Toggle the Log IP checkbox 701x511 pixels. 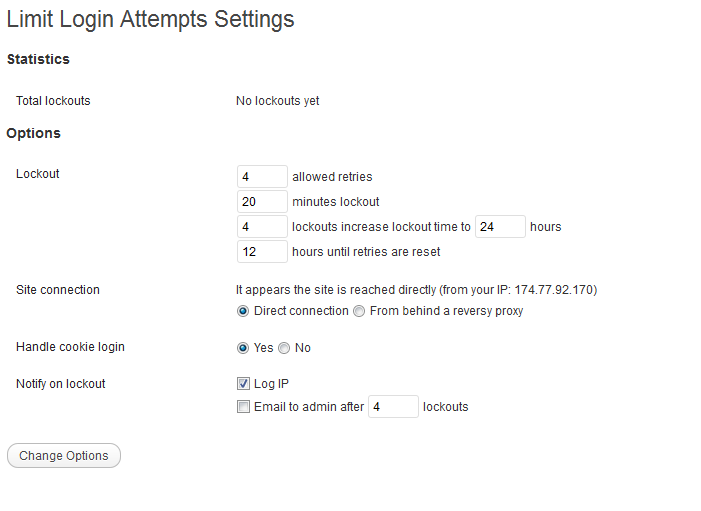pyautogui.click(x=243, y=384)
